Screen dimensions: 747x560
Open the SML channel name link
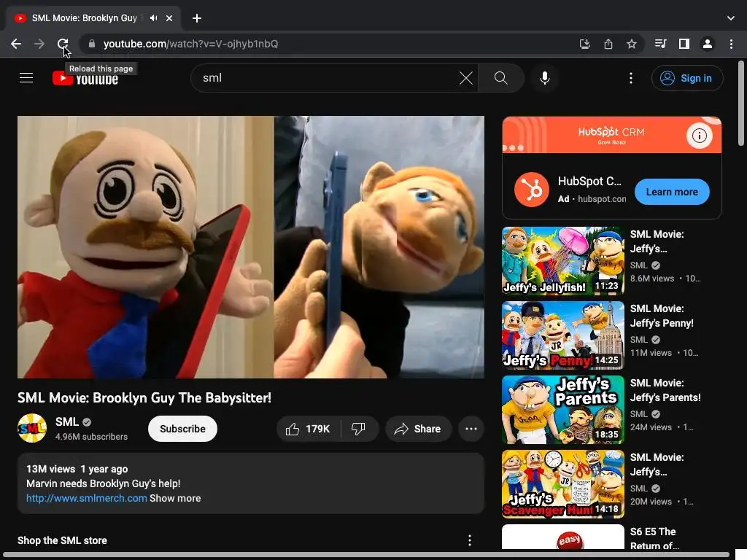coord(66,422)
